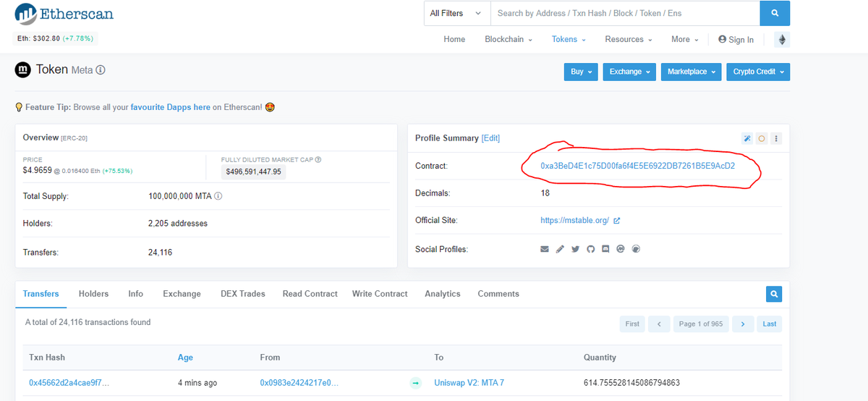Switch to the Exchange tab
The image size is (868, 401).
182,294
